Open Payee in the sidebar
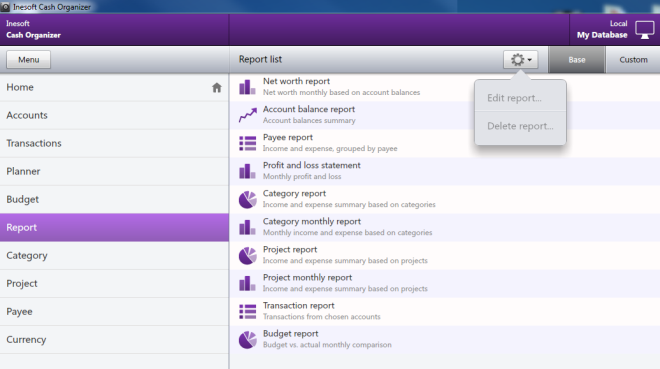This screenshot has width=660, height=369. [114, 311]
